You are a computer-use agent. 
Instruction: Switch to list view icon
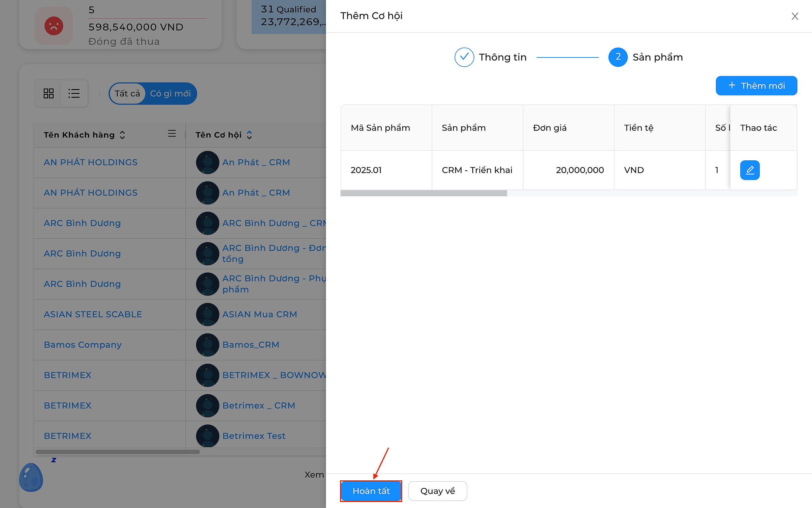coord(74,93)
